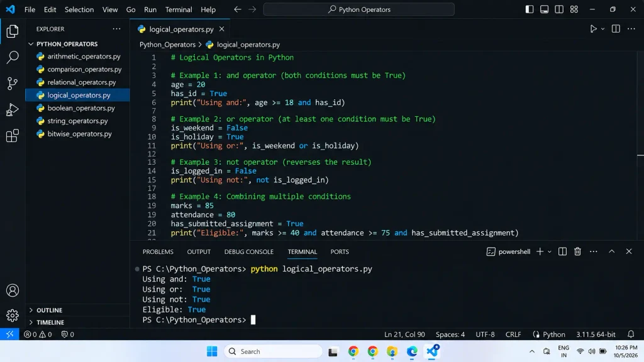Viewport: 644px width, 362px height.
Task: Open the Customize Layout button
Action: tap(574, 9)
